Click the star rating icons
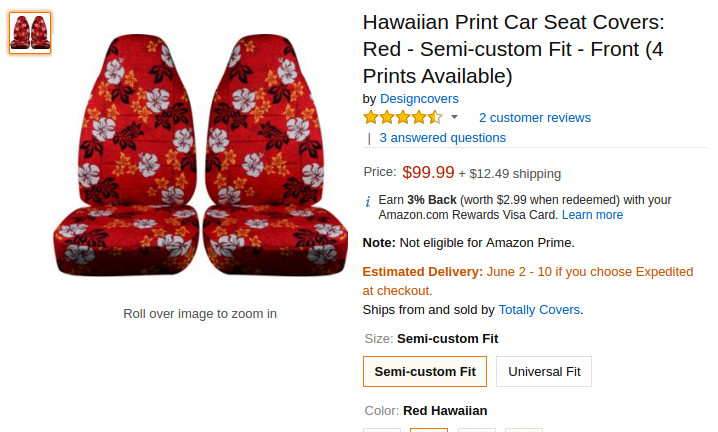Screen dimensions: 718x432 pos(402,117)
